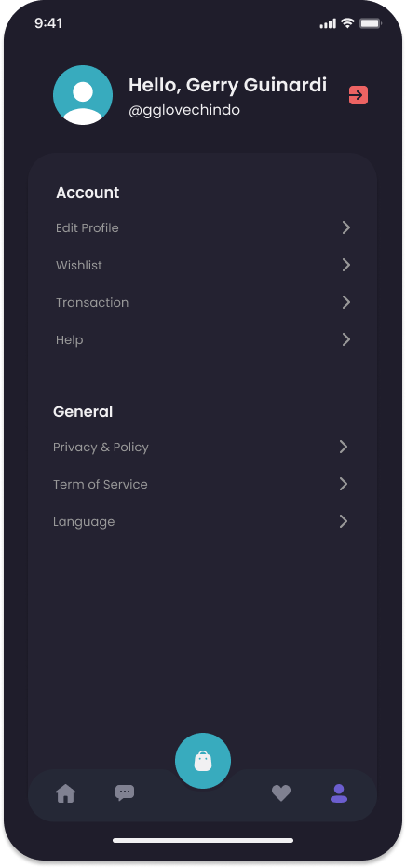Tap the battery status icon
406x868 pixels.
tap(371, 23)
